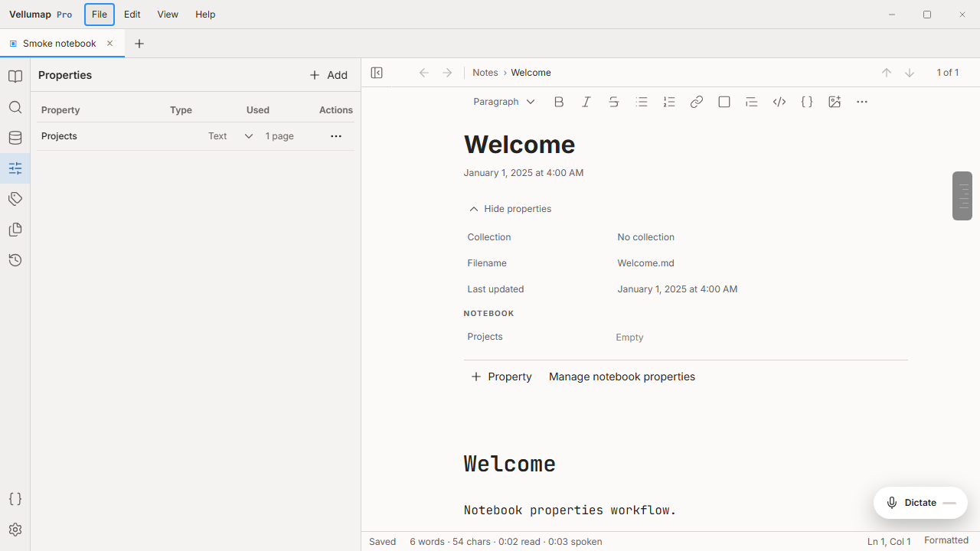Viewport: 980px width, 551px height.
Task: Open the Manage notebook properties link
Action: [622, 377]
